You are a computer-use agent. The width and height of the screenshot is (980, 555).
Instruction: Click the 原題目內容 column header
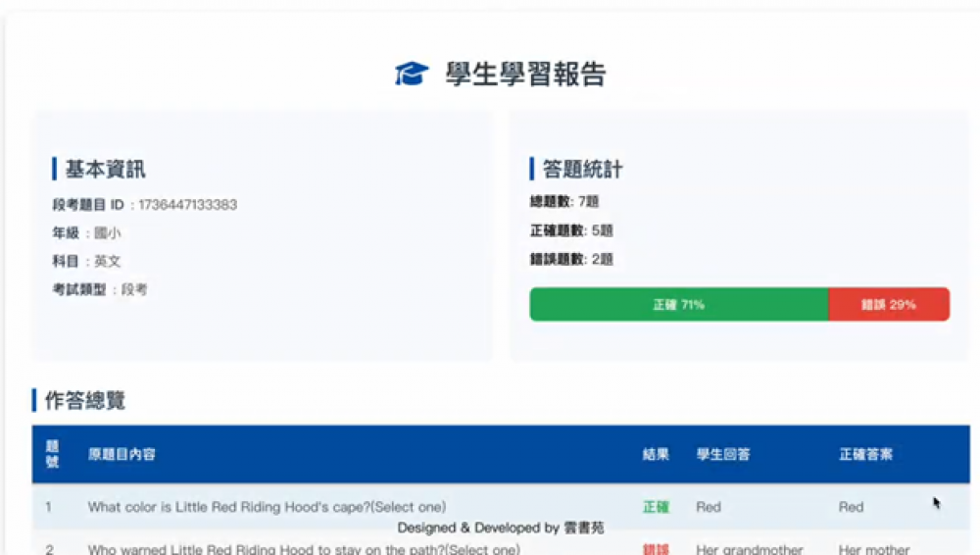coord(122,455)
